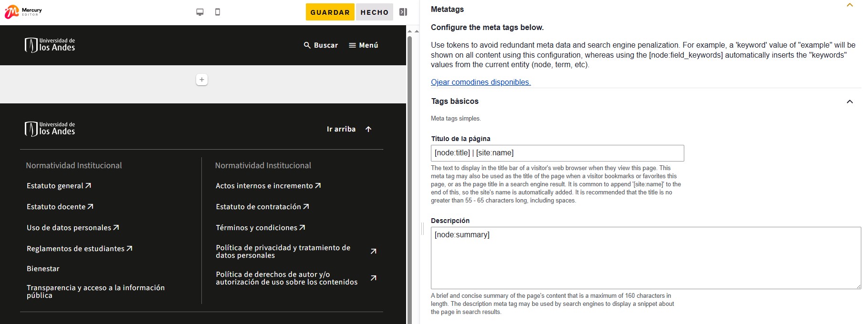Image resolution: width=868 pixels, height=324 pixels.
Task: Click the GUARDAR button
Action: (x=330, y=12)
